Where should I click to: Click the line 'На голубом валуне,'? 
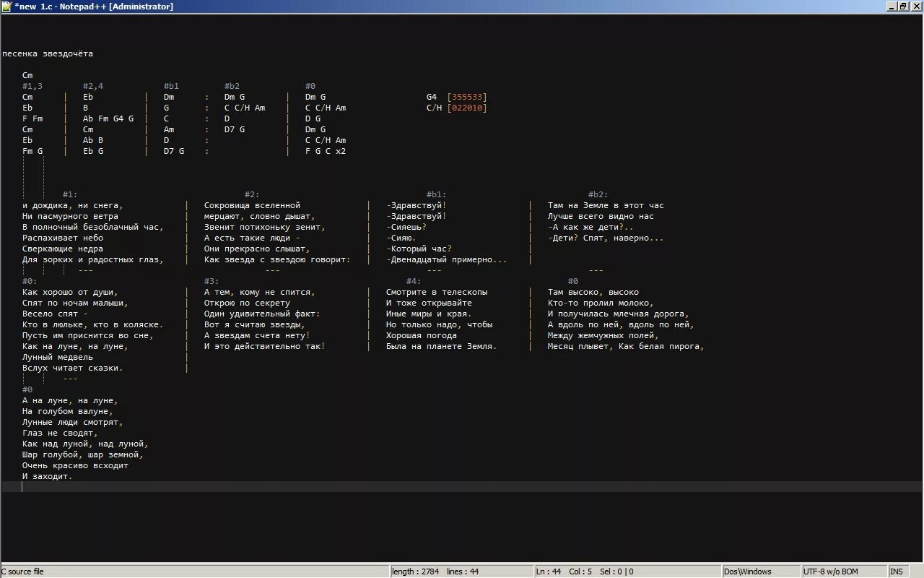coord(68,411)
